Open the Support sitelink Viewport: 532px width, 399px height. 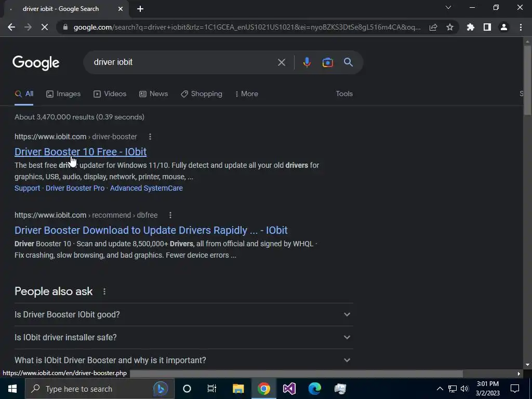click(x=27, y=188)
